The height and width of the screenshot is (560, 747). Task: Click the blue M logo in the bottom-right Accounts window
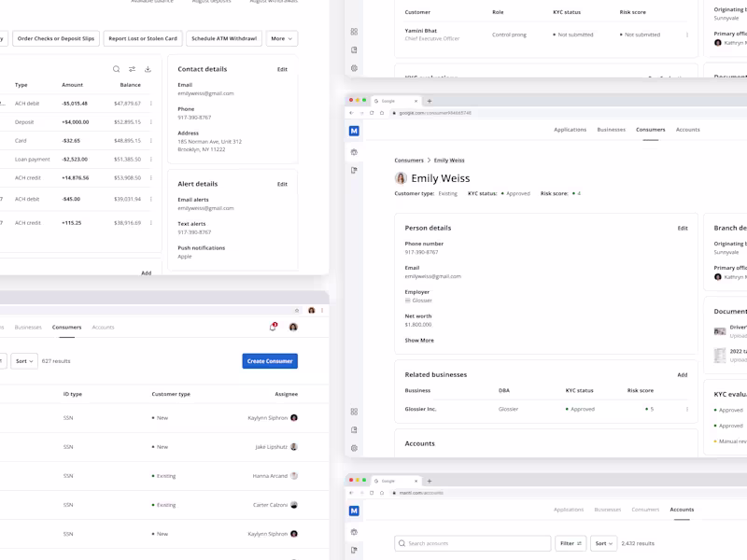[354, 511]
